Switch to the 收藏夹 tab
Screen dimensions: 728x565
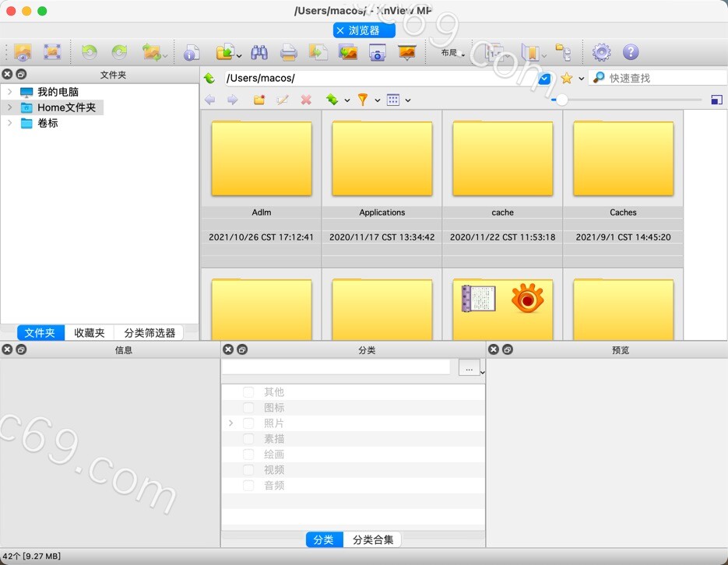click(x=89, y=332)
